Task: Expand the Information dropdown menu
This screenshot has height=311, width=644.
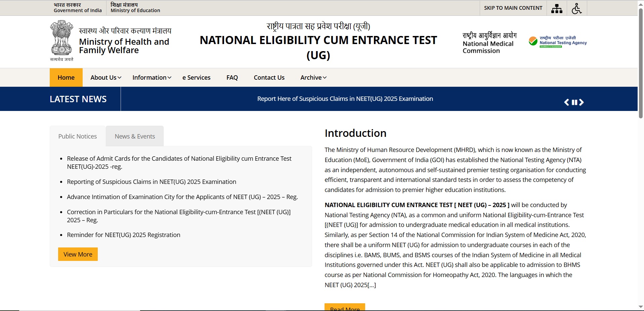Action: (152, 78)
